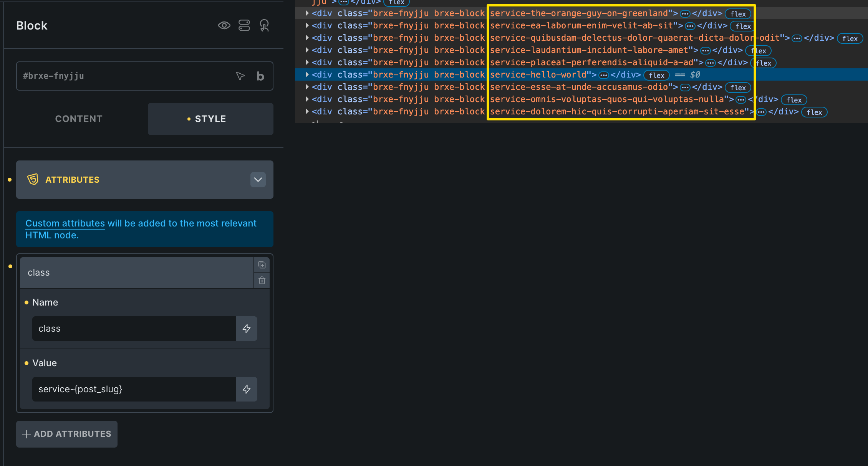Select the STYLE tab
Image resolution: width=868 pixels, height=466 pixels.
210,119
